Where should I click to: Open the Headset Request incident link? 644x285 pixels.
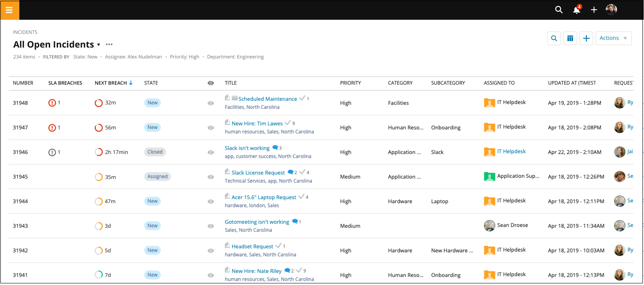coord(252,246)
